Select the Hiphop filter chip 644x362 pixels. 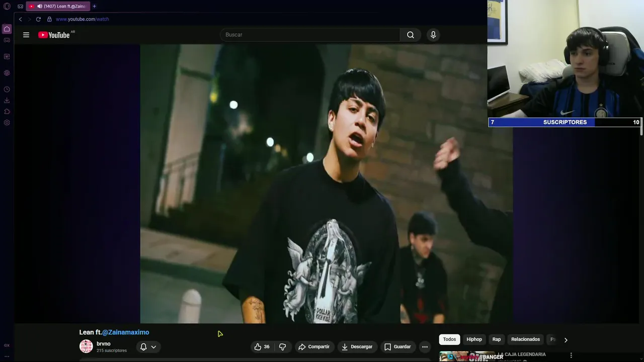474,339
